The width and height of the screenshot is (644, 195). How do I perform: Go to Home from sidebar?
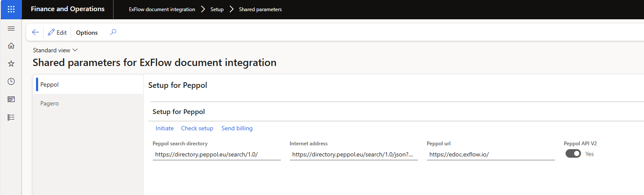pos(11,46)
